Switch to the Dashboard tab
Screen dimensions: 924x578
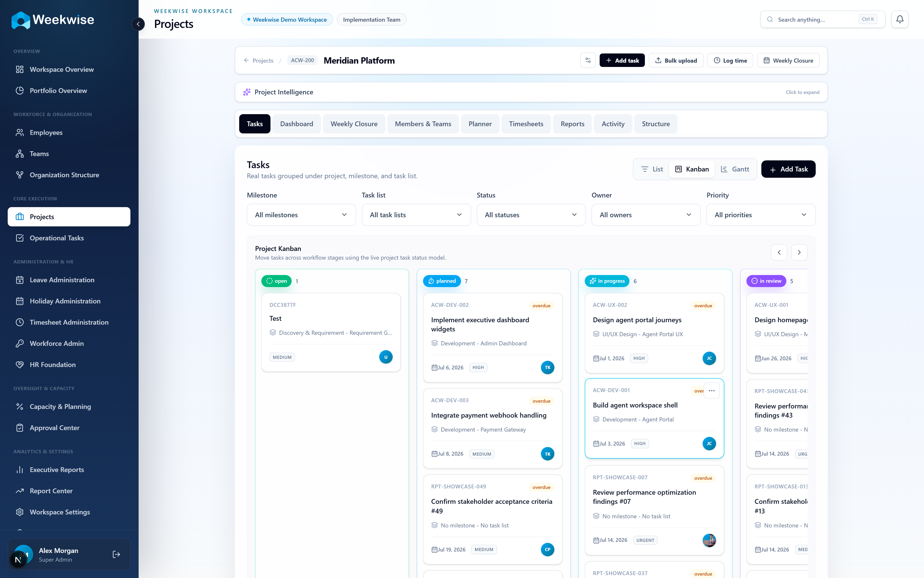coord(297,124)
